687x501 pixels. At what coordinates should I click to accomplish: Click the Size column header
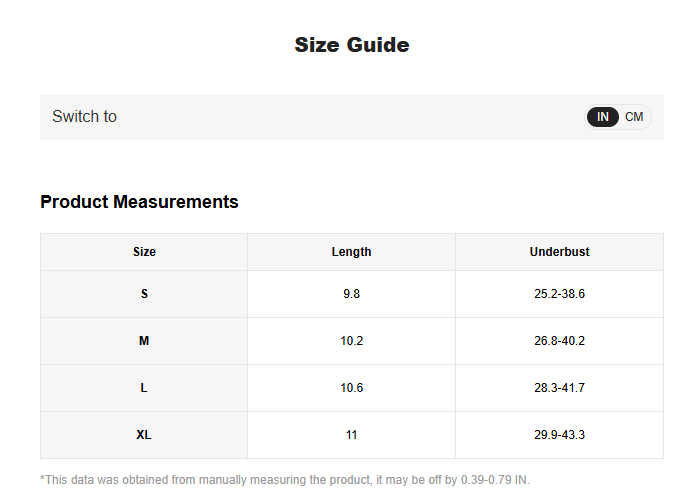(144, 252)
